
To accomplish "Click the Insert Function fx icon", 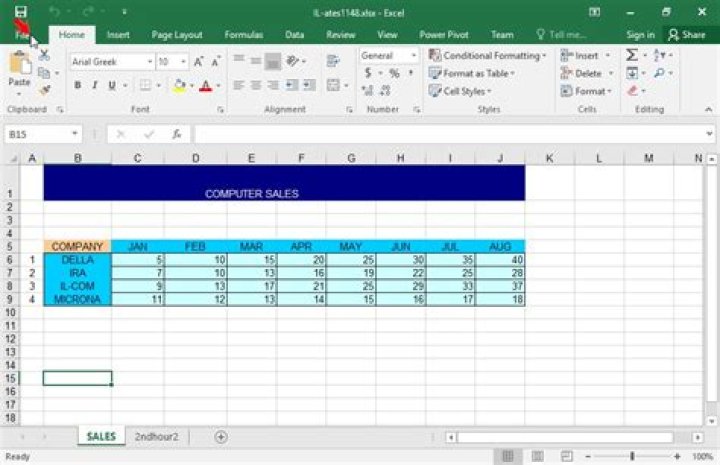I will (177, 134).
